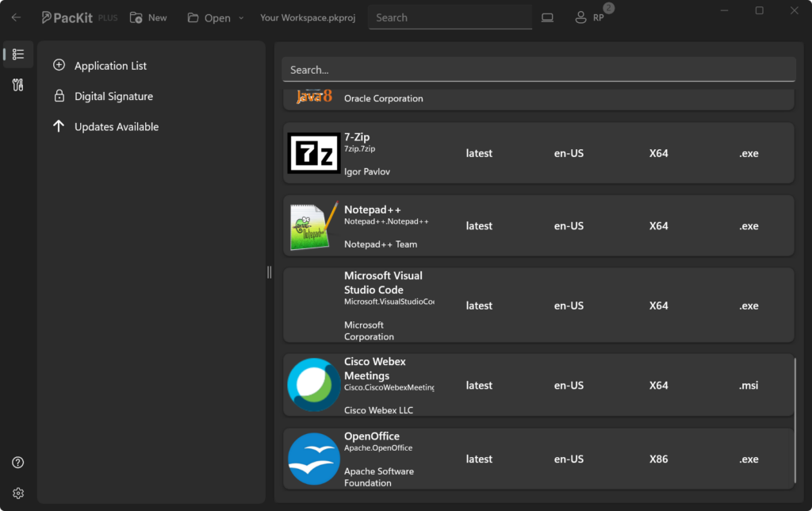Viewport: 812px width, 511px height.
Task: Select OpenOffice application name
Action: pyautogui.click(x=372, y=436)
